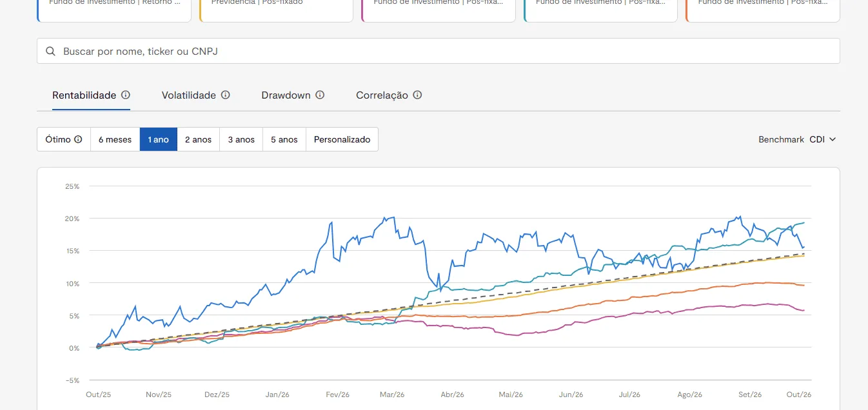The width and height of the screenshot is (868, 410).
Task: Click the Abr/26 x-axis label
Action: (452, 395)
